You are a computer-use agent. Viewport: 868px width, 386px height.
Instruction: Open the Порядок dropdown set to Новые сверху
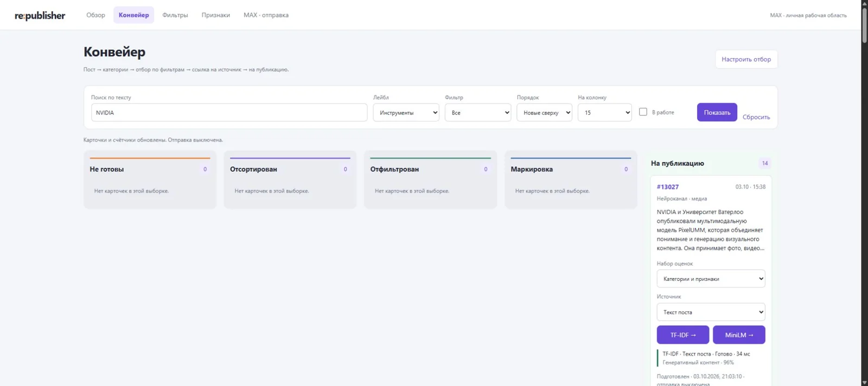coord(544,113)
